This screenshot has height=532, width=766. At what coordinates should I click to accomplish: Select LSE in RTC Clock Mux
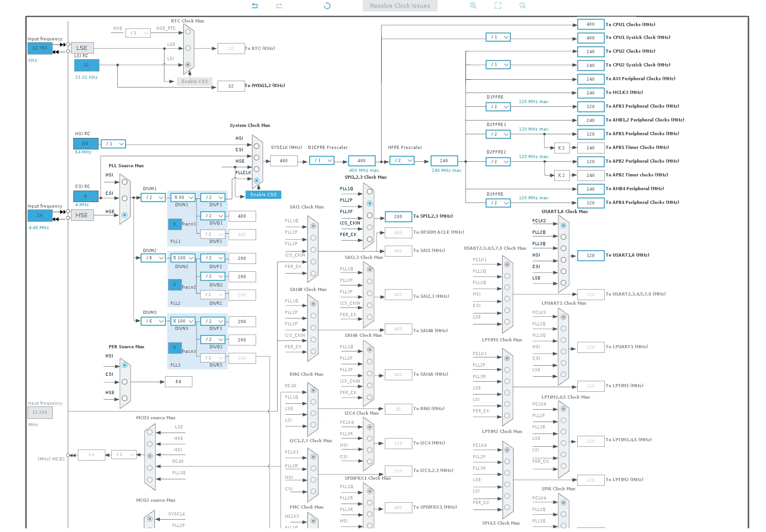point(187,48)
